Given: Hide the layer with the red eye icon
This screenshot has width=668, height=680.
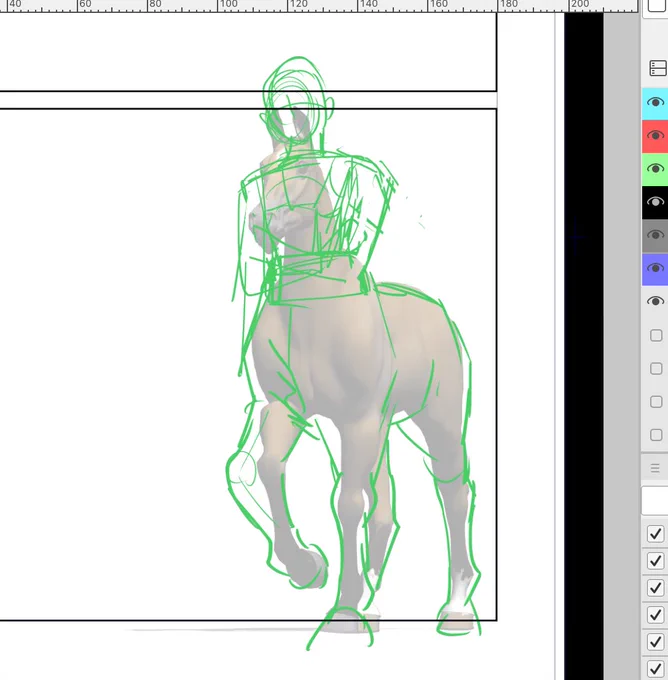Looking at the screenshot, I should point(655,136).
